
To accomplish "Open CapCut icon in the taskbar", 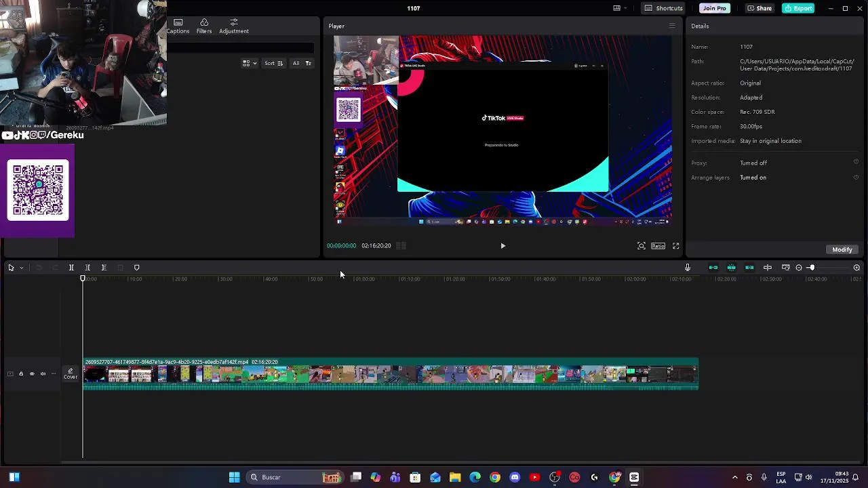I will pos(634,477).
